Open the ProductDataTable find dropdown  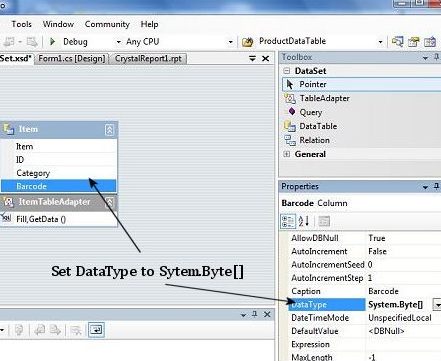pos(380,42)
